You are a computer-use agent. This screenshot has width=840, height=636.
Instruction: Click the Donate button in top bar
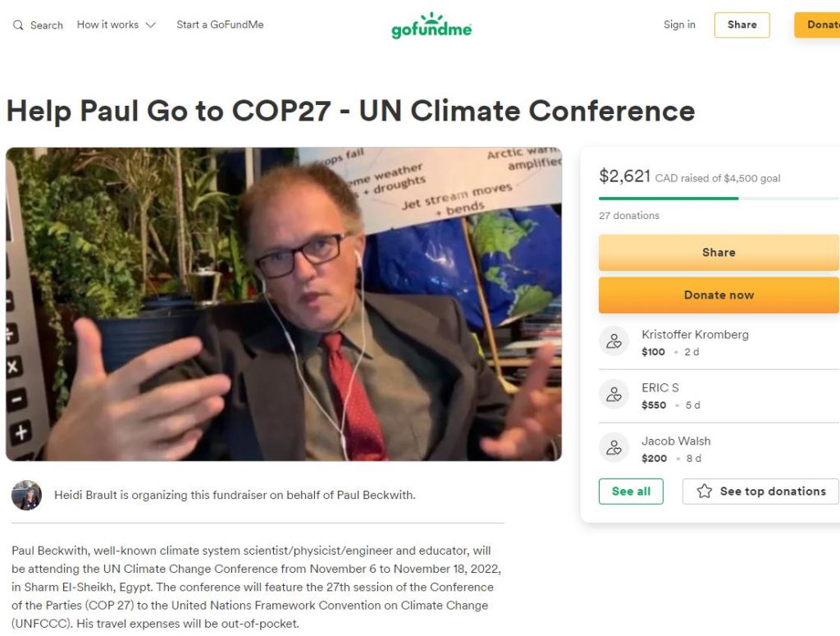(x=819, y=25)
